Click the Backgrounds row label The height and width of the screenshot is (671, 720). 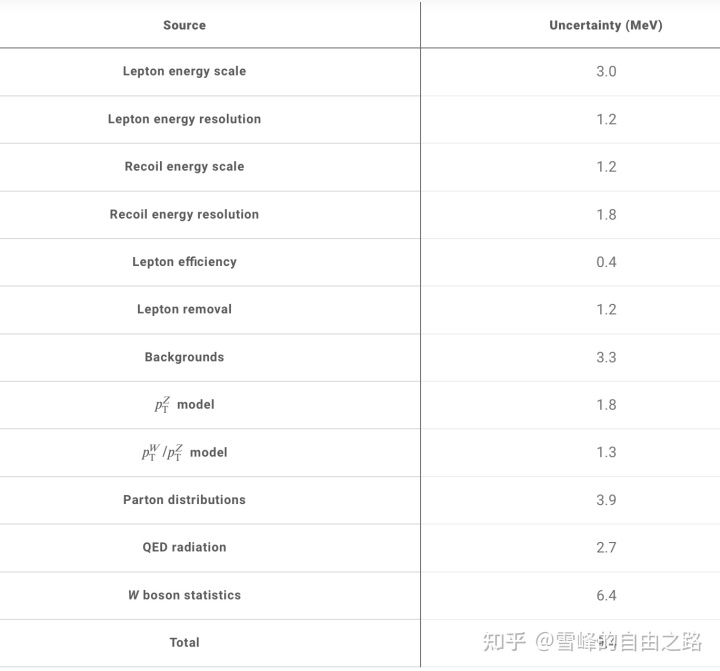(184, 357)
